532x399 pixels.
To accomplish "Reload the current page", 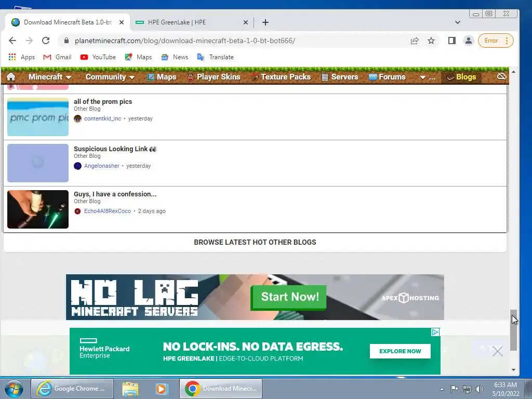I will 46,41.
